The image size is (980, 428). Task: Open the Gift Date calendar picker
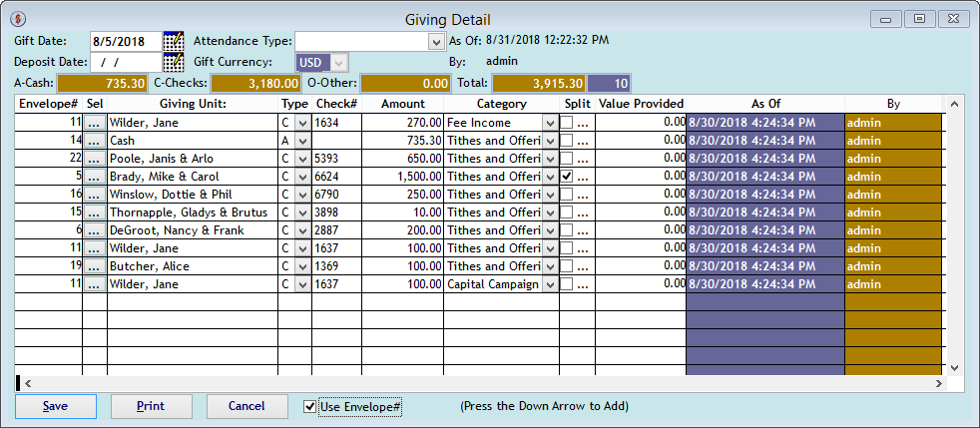(x=174, y=41)
